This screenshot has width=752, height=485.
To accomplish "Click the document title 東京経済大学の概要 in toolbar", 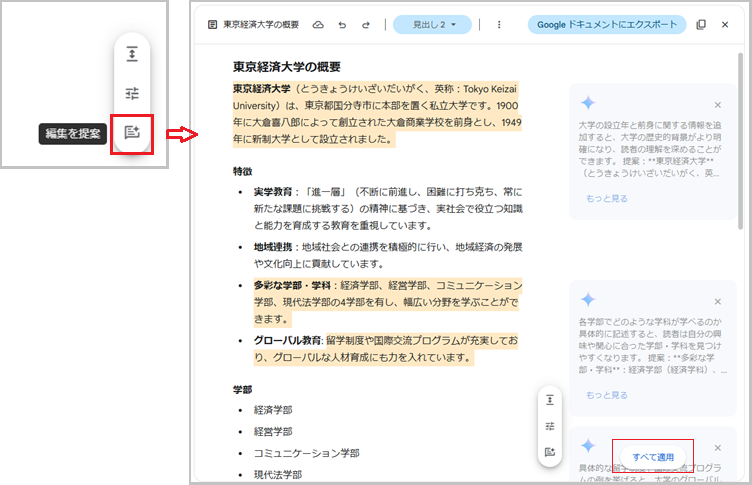I will click(261, 24).
